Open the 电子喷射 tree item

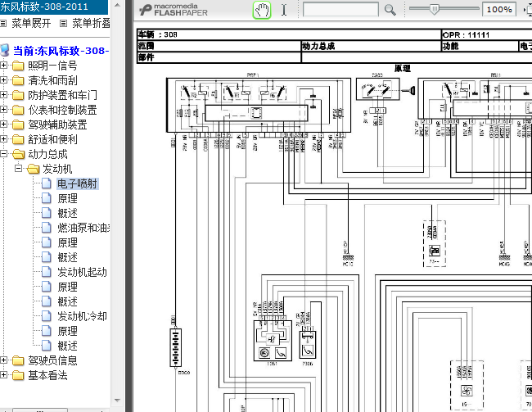click(x=78, y=183)
